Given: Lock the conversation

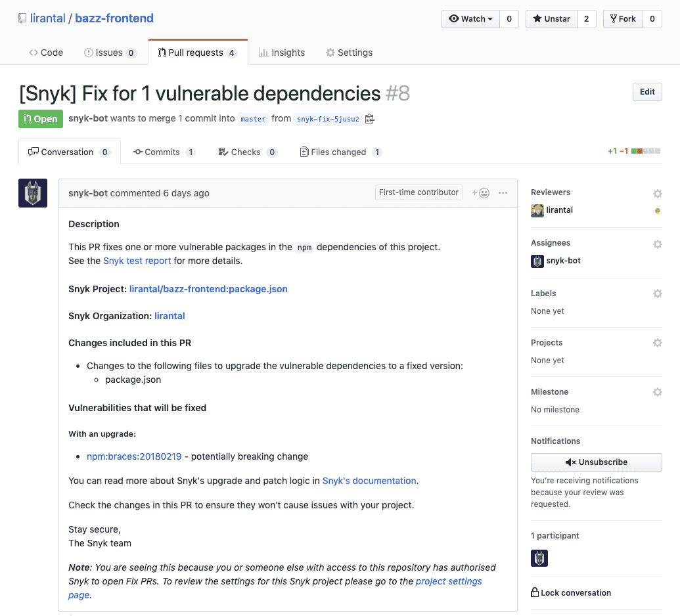Looking at the screenshot, I should [571, 592].
